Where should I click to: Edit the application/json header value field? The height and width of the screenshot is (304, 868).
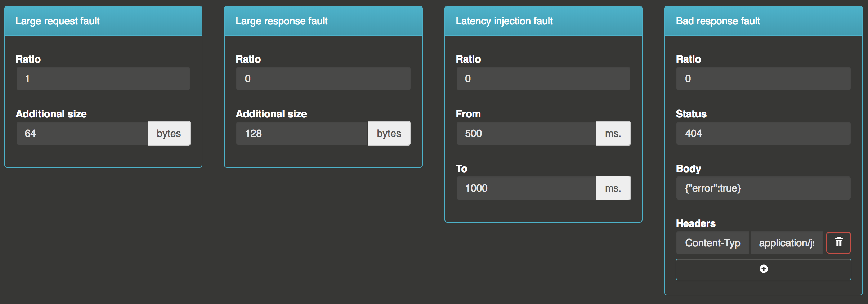(x=786, y=243)
